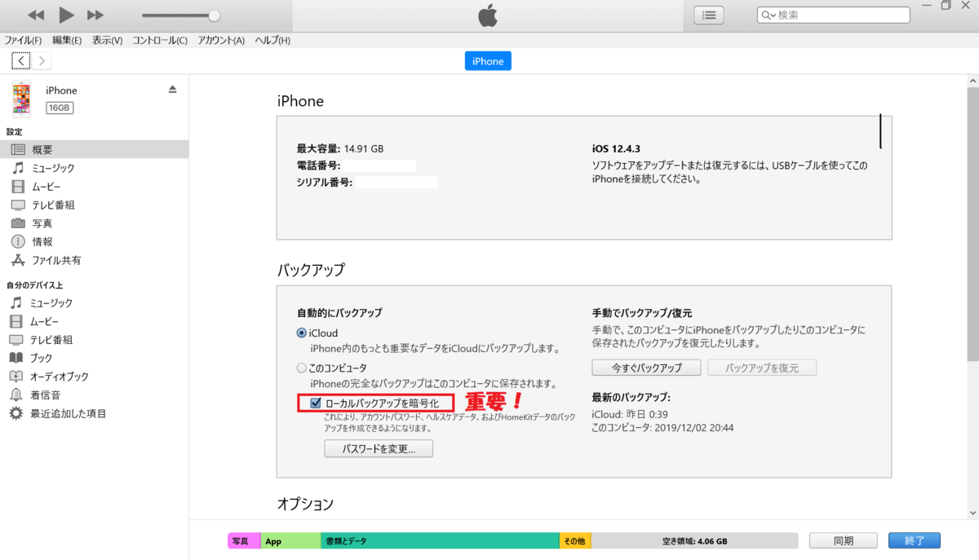The image size is (979, 560).
Task: Eject the iPhone with the eject icon
Action: tap(172, 90)
